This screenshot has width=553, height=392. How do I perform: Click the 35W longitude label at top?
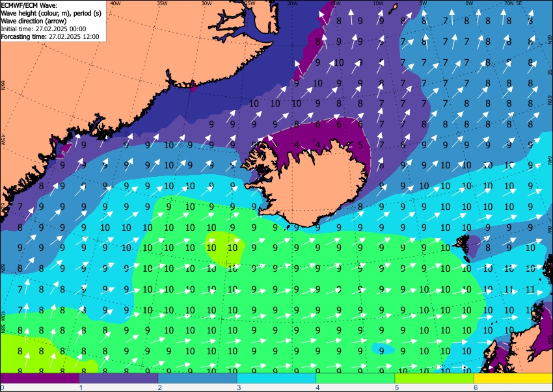tap(162, 3)
